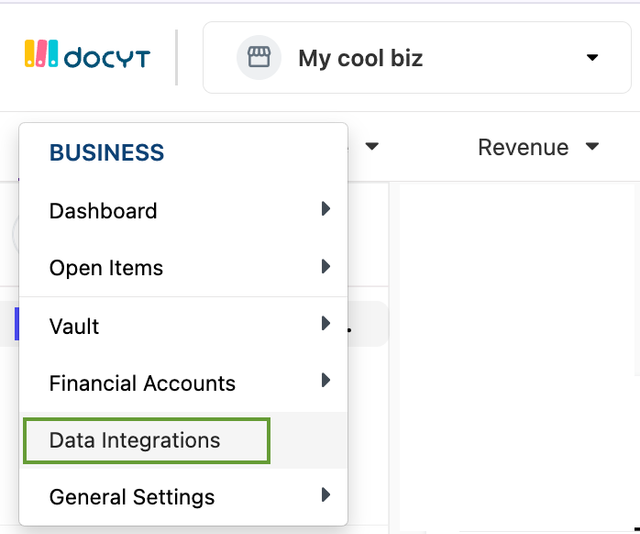Open the Revenue tab label

tap(523, 147)
